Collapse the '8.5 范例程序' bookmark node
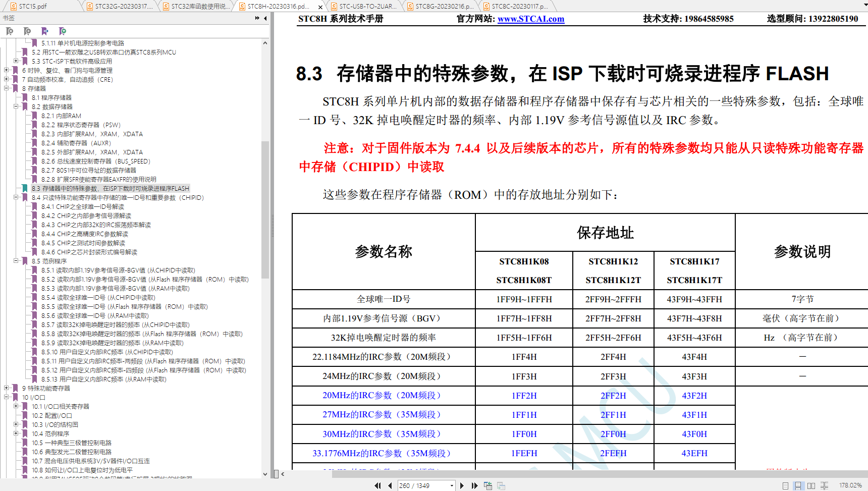The height and width of the screenshot is (491, 868). click(16, 261)
